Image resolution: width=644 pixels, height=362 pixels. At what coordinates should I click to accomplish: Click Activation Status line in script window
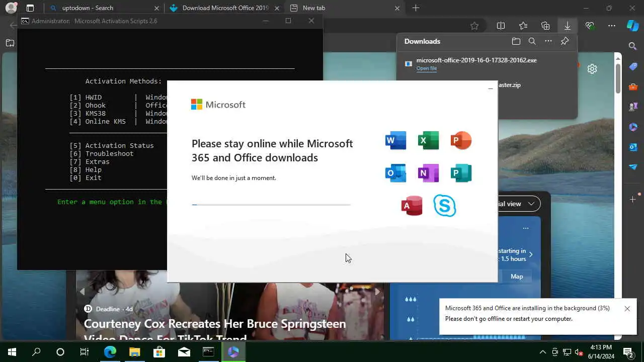[x=112, y=145]
